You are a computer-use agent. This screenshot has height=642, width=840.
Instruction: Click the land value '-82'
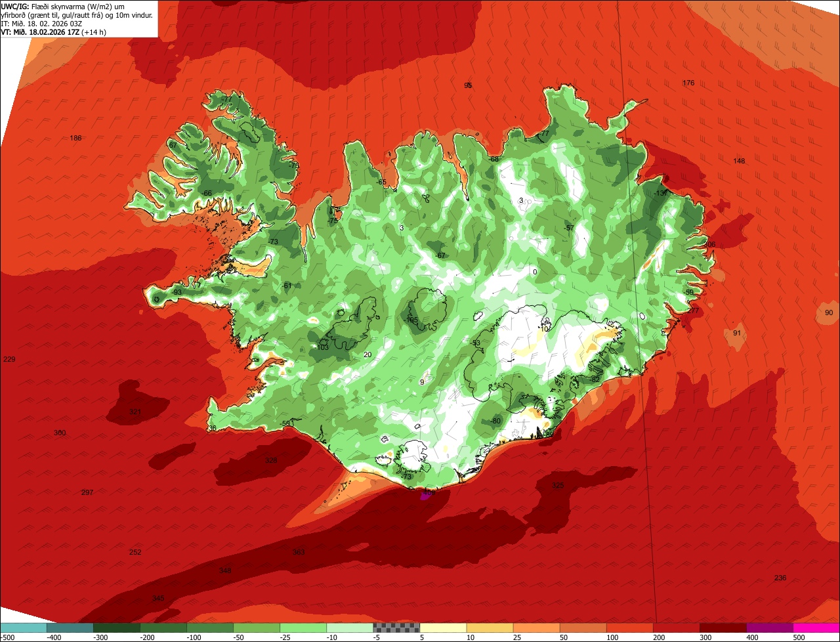coord(595,379)
